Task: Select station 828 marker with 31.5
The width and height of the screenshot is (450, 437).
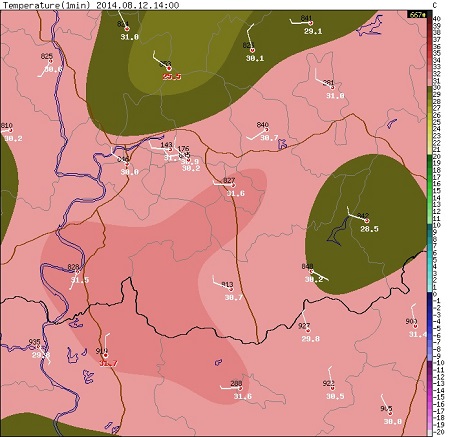Action: tap(79, 272)
